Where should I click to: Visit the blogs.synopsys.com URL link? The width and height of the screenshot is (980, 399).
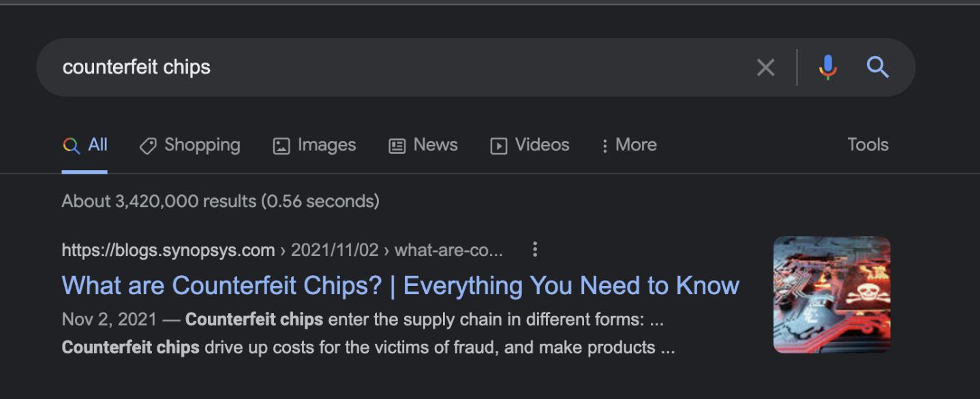pos(166,250)
